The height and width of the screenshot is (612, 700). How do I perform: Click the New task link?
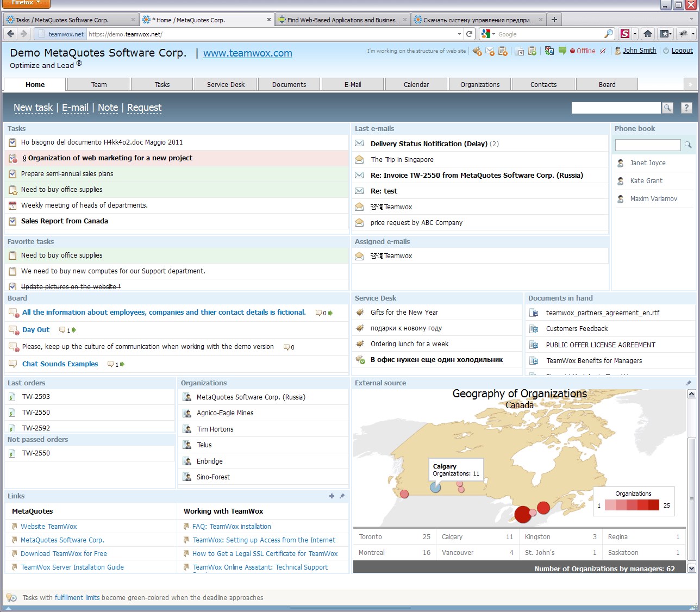33,108
